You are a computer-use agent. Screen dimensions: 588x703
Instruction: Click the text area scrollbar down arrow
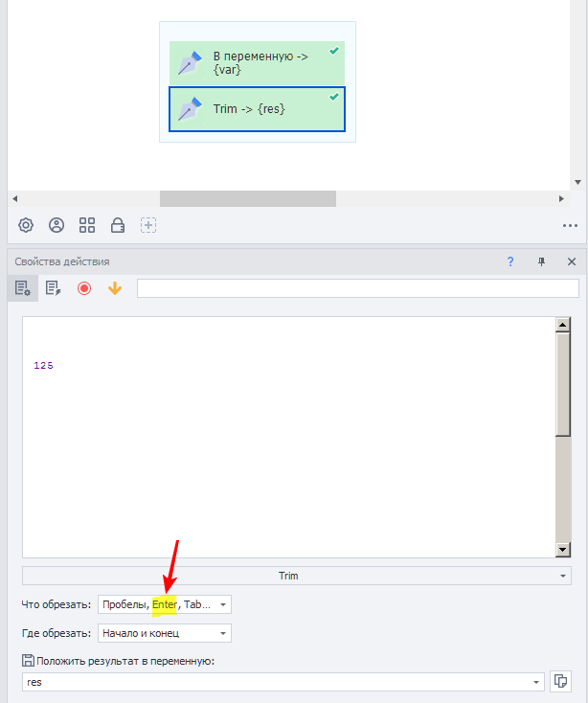coord(562,550)
